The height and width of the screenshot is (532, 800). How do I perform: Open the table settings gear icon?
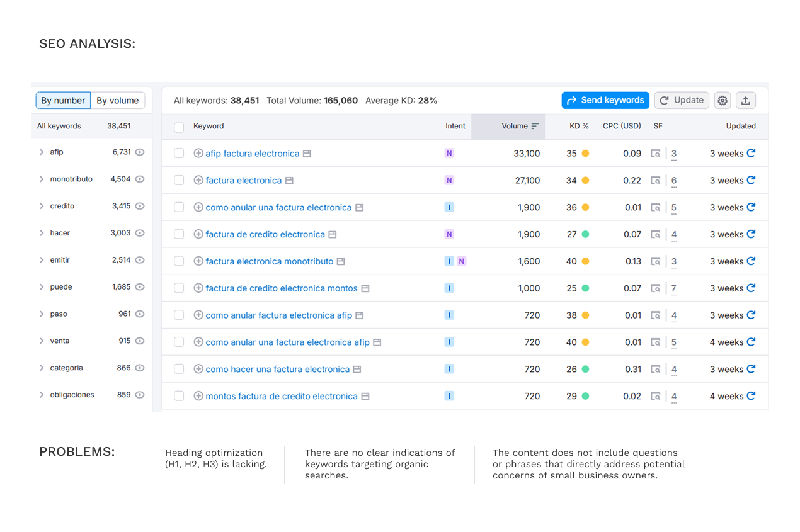tap(723, 100)
